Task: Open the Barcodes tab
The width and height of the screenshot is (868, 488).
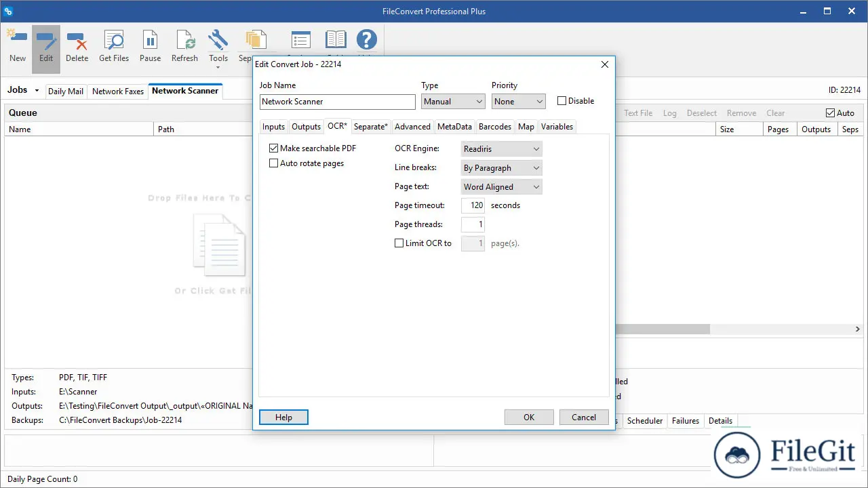Action: (495, 127)
